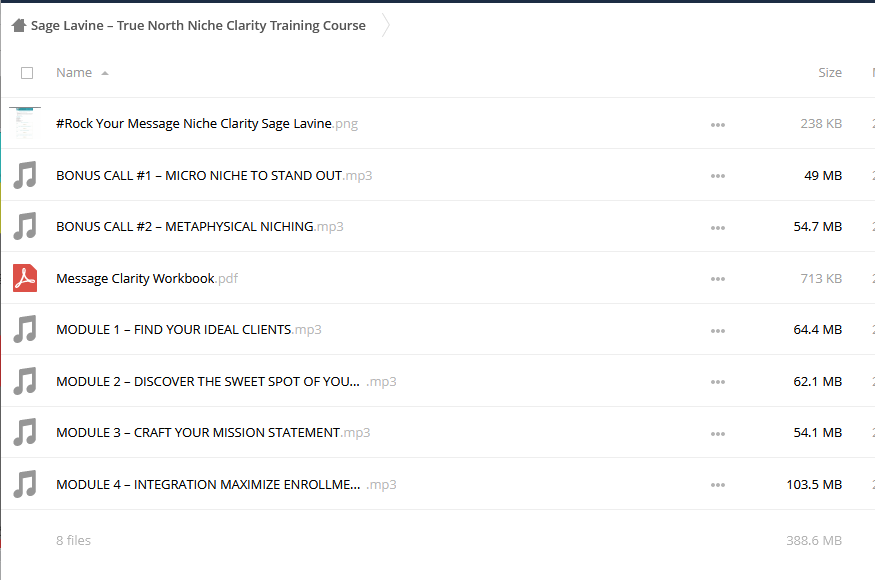The height and width of the screenshot is (580, 875).
Task: Open #Rock Your Message png thumbnail
Action: pyautogui.click(x=25, y=123)
